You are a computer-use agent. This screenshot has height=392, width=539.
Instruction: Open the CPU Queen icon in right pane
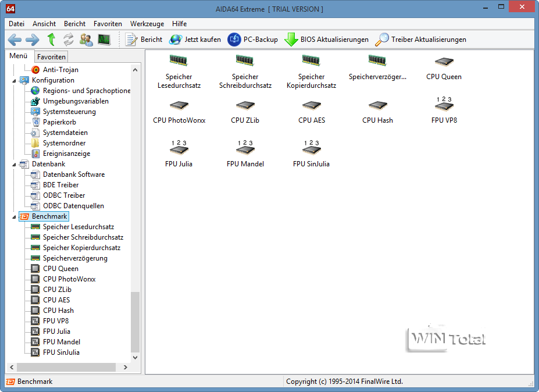point(444,62)
